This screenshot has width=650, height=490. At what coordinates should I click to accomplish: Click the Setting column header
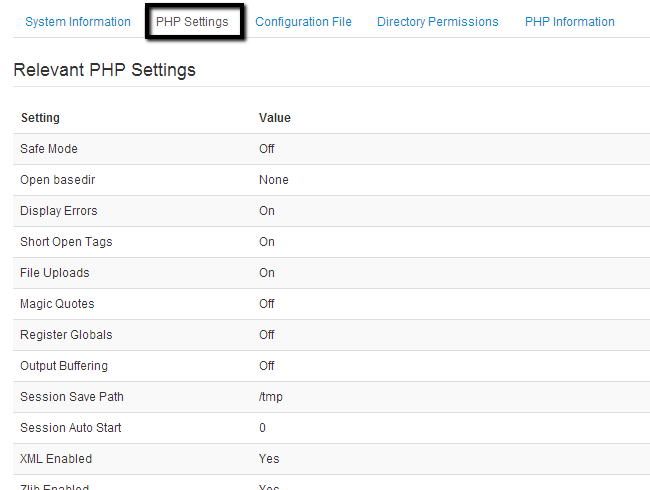point(40,118)
